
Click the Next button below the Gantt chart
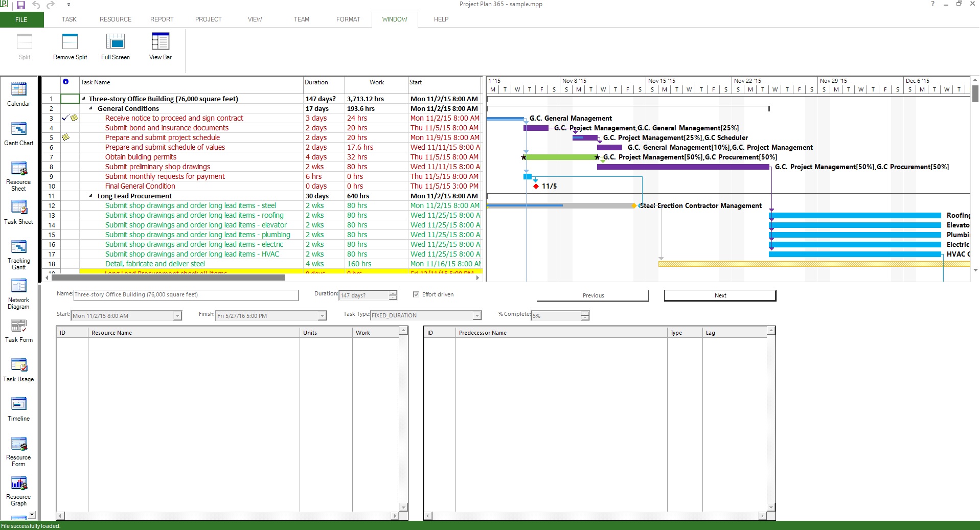click(x=719, y=295)
